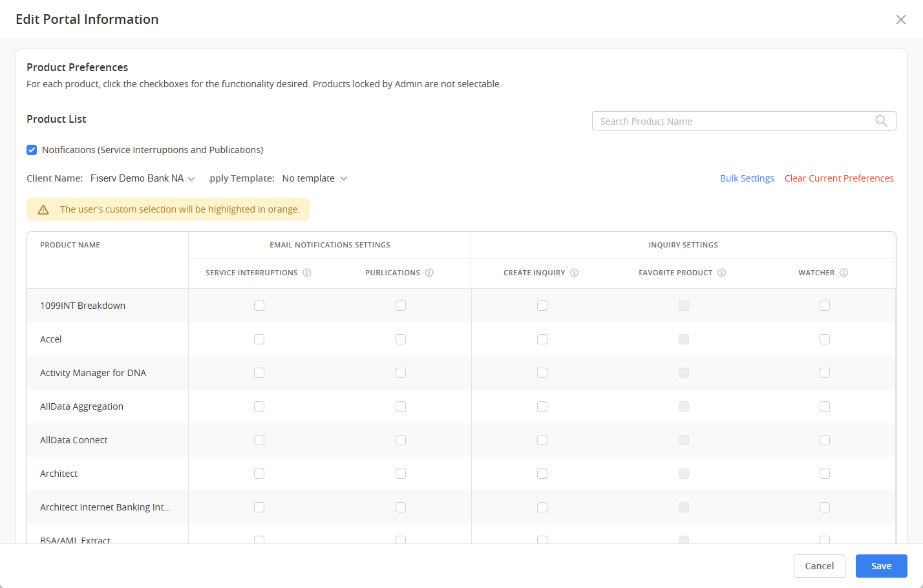Click info icon beside Create Inquiry

574,273
